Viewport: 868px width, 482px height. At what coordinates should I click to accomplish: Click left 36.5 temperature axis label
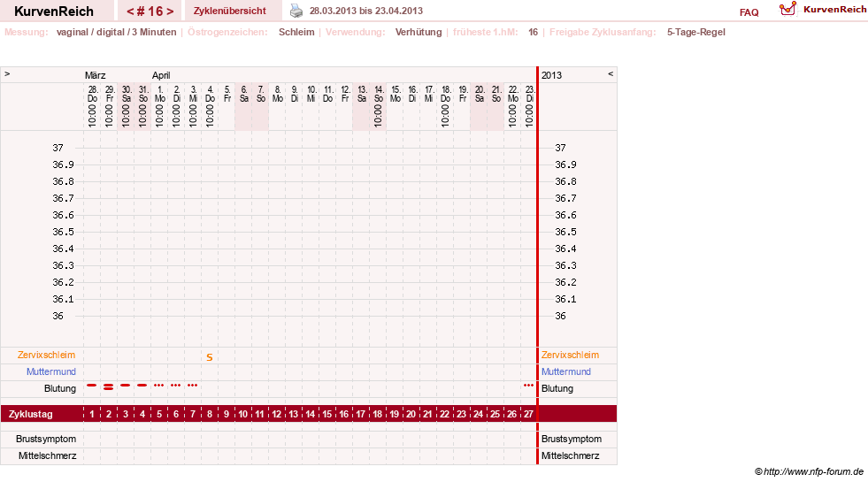pos(63,232)
